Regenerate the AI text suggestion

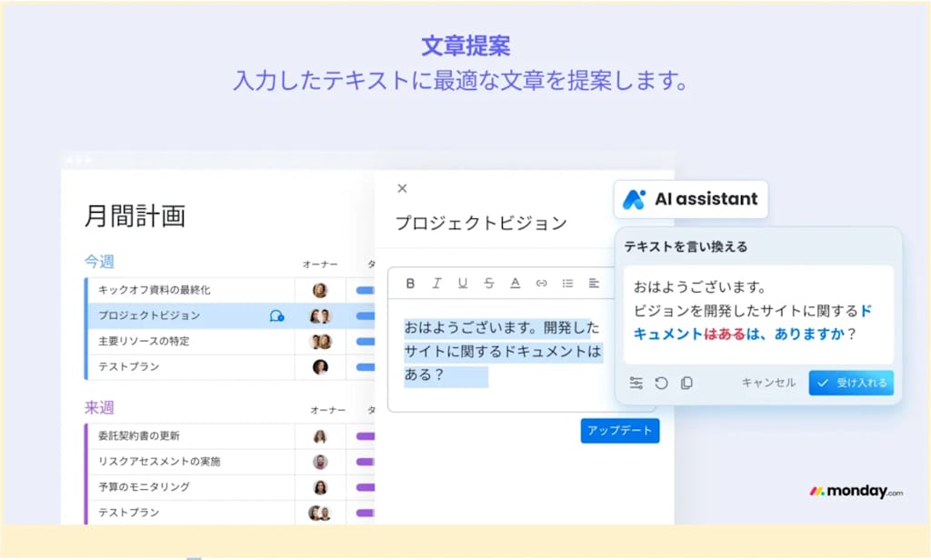coord(662,383)
